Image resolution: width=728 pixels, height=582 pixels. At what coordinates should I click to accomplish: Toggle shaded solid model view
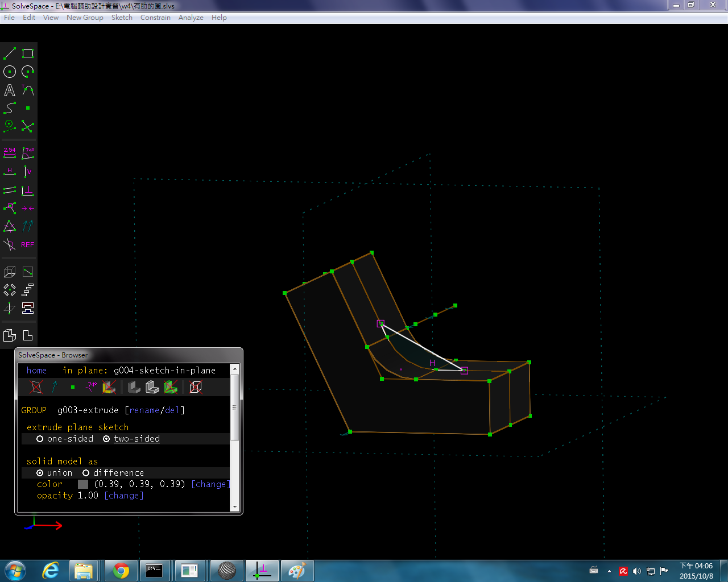[134, 387]
